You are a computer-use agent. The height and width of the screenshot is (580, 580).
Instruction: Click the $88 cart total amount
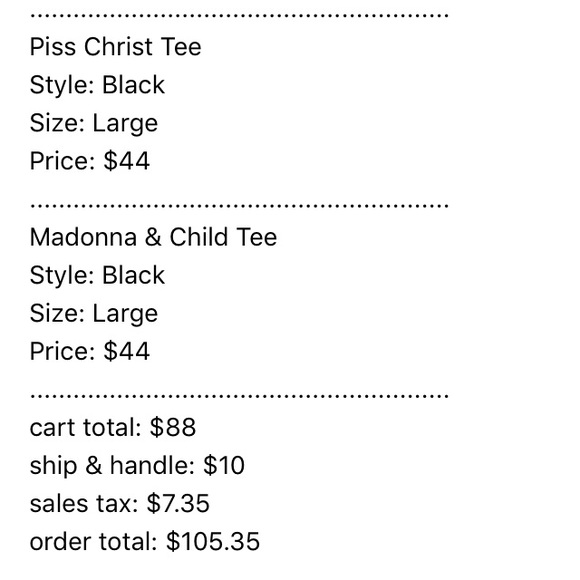point(173,427)
